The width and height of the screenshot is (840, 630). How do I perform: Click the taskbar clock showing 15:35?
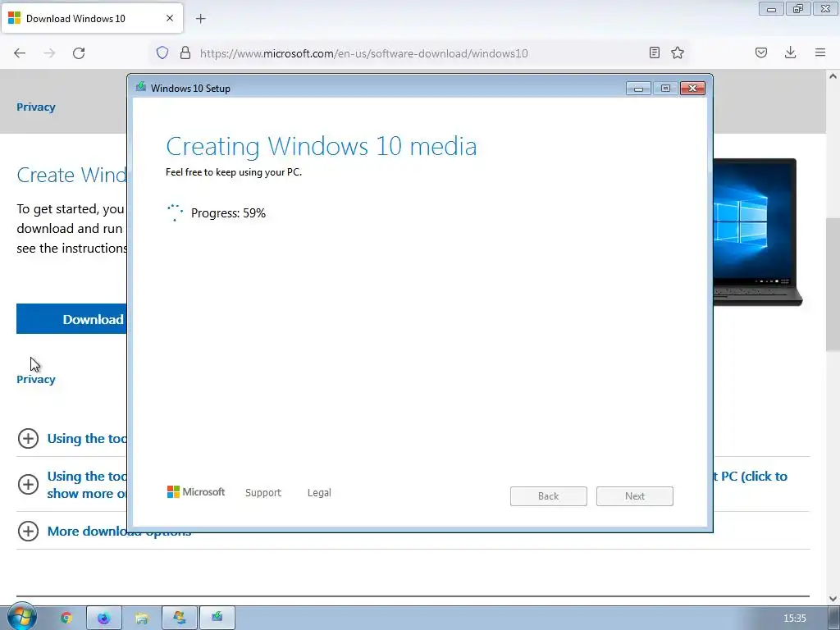tap(794, 619)
